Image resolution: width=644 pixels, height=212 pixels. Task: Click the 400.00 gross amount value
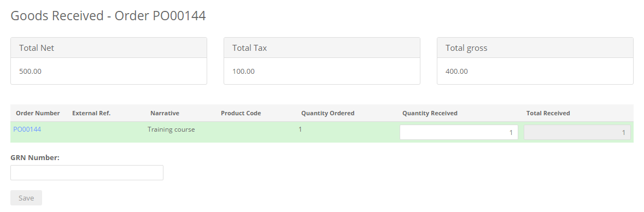(x=456, y=72)
